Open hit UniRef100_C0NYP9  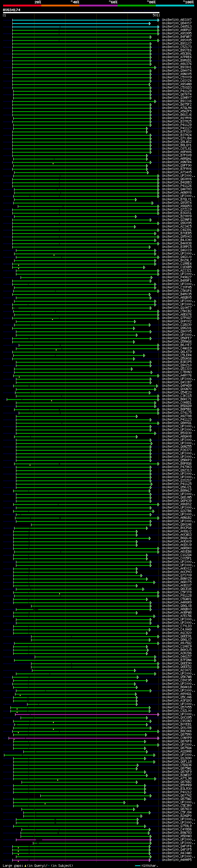[x=176, y=737]
